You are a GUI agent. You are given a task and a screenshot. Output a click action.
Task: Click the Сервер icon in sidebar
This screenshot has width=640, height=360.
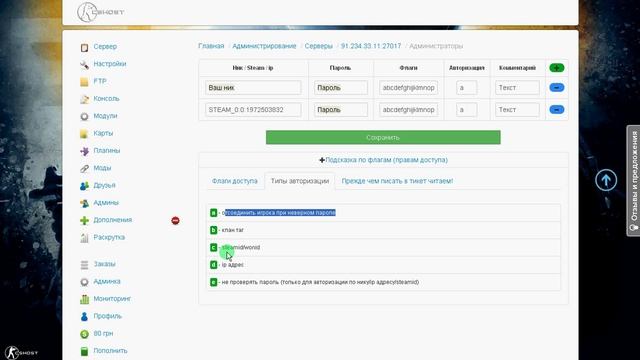(x=84, y=47)
